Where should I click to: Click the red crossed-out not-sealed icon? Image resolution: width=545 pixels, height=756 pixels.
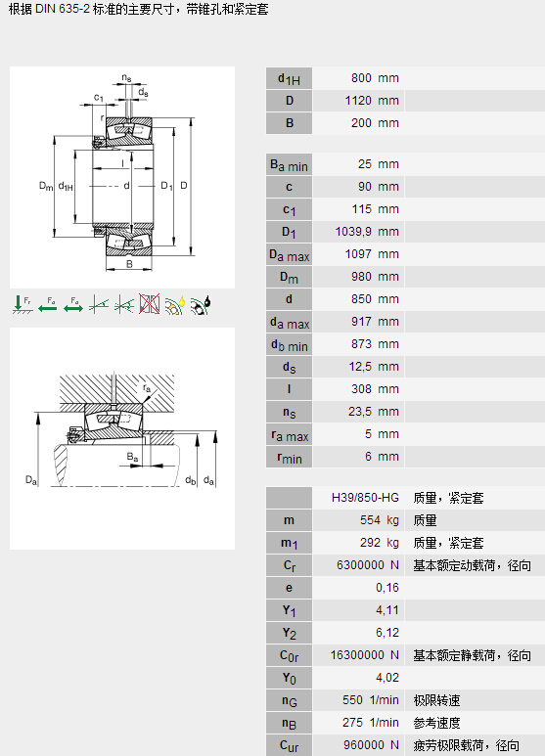pyautogui.click(x=150, y=304)
